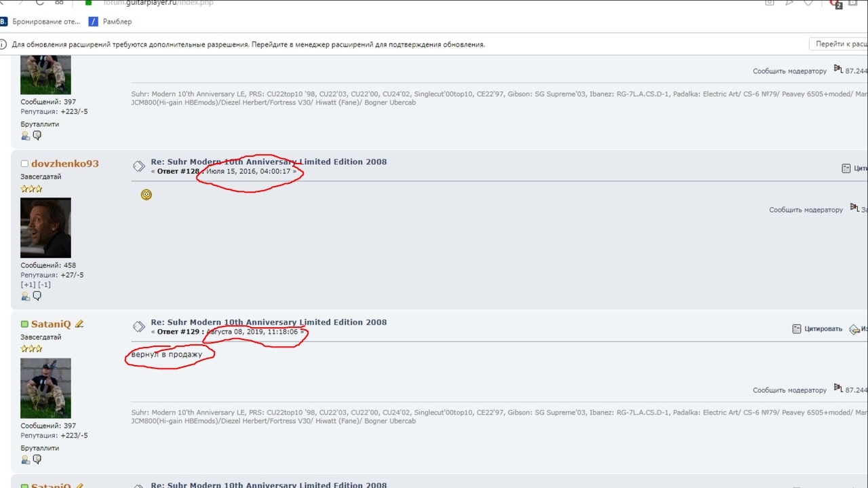The width and height of the screenshot is (868, 488).
Task: Click the IP icon next to 87.244 in reply #129
Action: [837, 389]
